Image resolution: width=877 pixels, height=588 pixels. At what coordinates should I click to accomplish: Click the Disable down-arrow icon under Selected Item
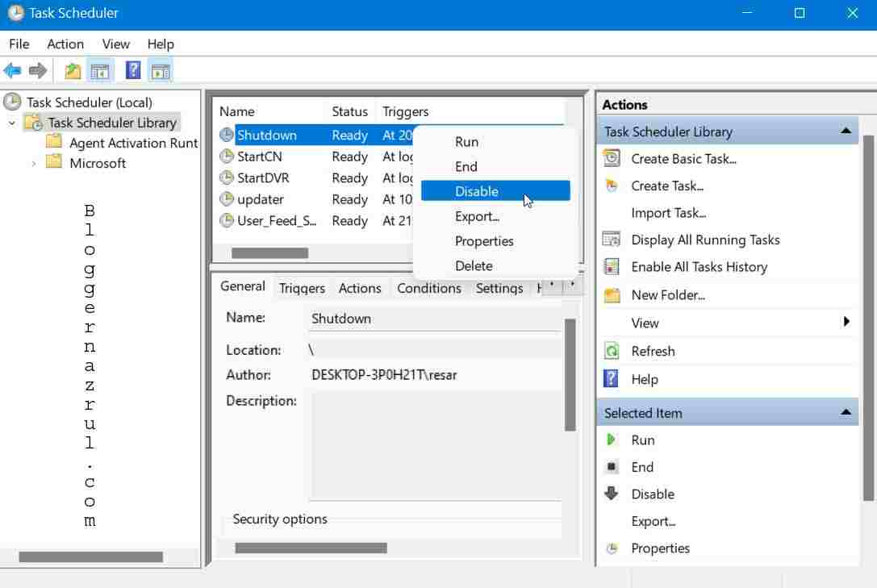(611, 493)
